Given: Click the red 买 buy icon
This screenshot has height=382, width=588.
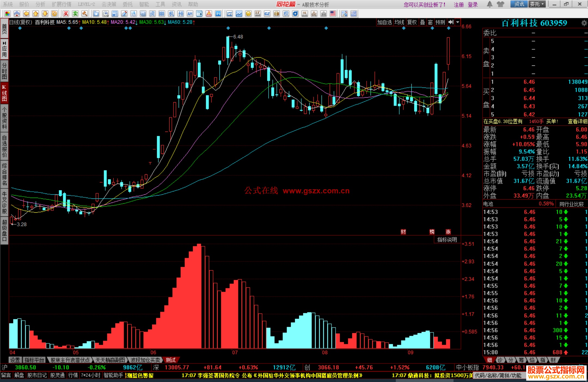Looking at the screenshot, I should tap(66, 14).
